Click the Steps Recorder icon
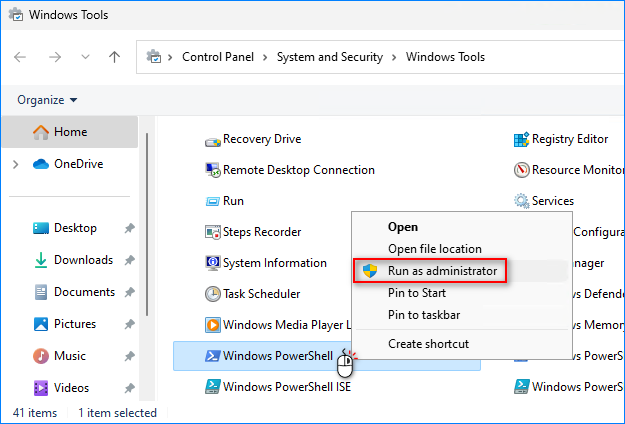The width and height of the screenshot is (625, 424). pyautogui.click(x=213, y=232)
